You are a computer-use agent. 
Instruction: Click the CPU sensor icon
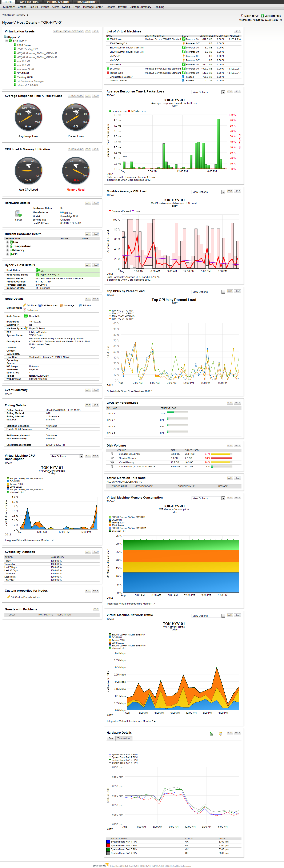point(11,254)
